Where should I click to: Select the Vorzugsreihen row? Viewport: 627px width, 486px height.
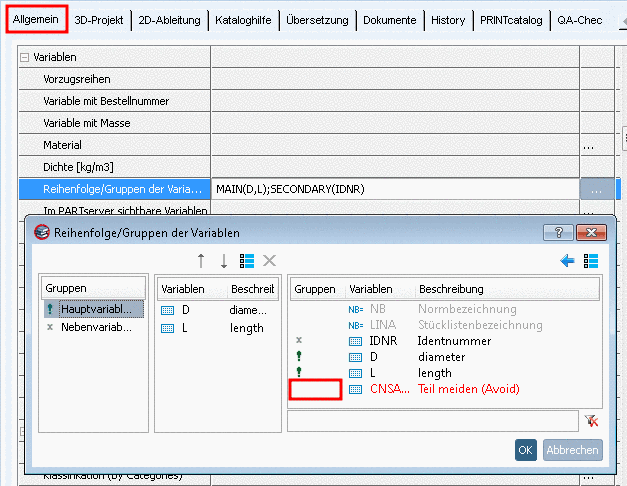pos(114,79)
